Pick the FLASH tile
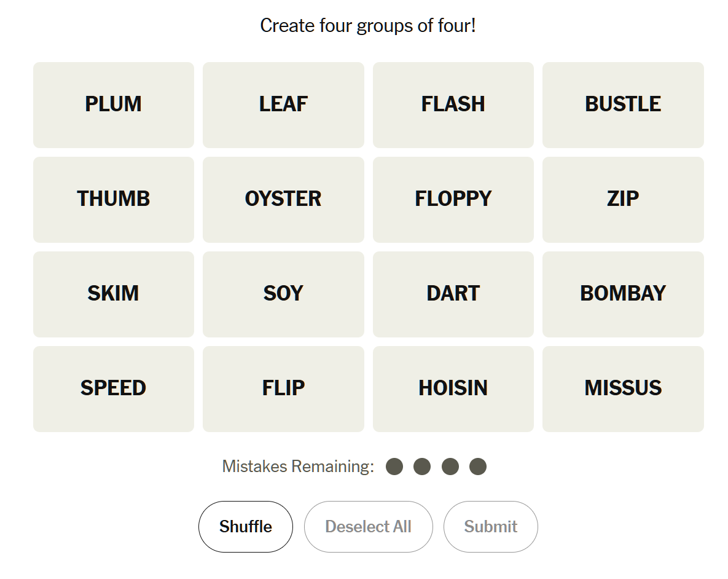The image size is (728, 579). tap(453, 104)
